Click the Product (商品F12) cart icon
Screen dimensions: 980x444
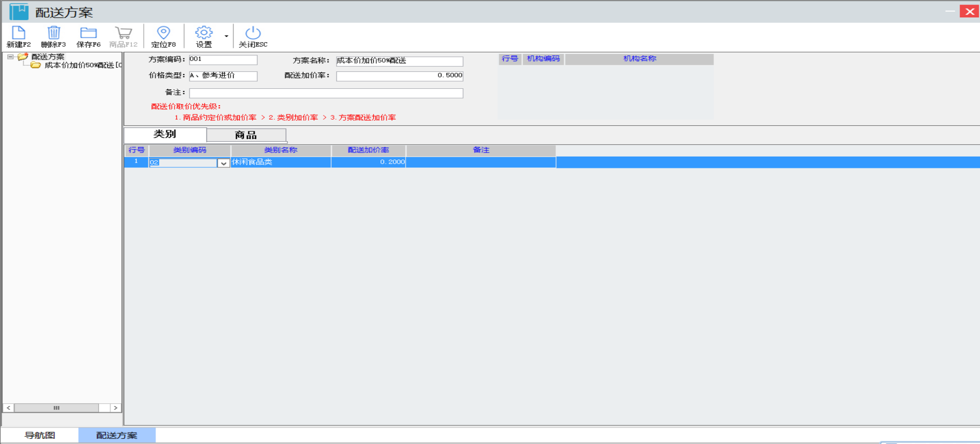123,34
